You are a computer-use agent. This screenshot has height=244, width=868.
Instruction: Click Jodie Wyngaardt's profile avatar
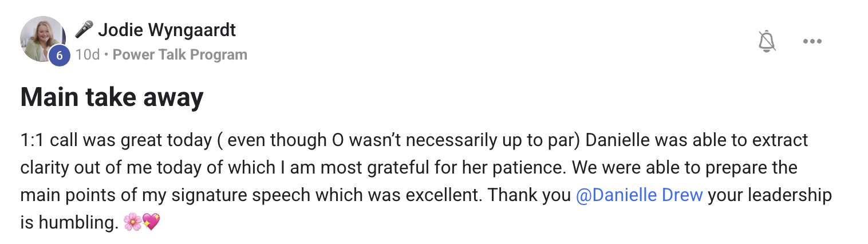(x=42, y=38)
